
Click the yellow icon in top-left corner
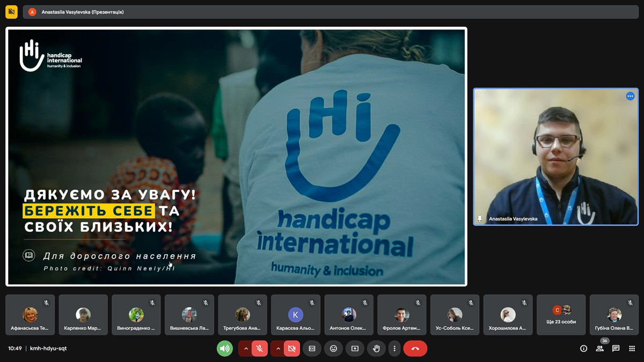click(x=11, y=12)
